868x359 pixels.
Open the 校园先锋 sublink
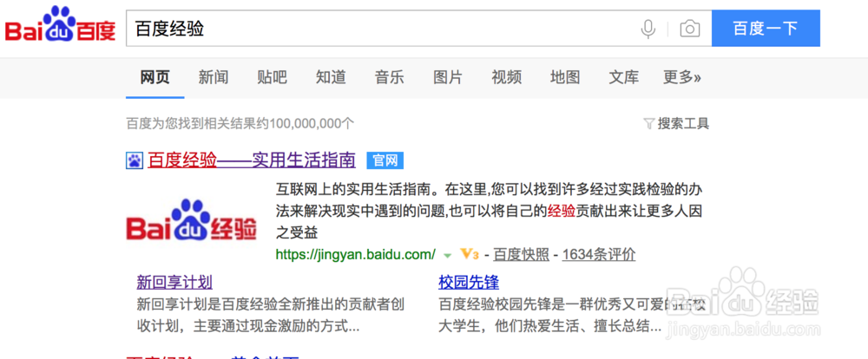[x=469, y=283]
